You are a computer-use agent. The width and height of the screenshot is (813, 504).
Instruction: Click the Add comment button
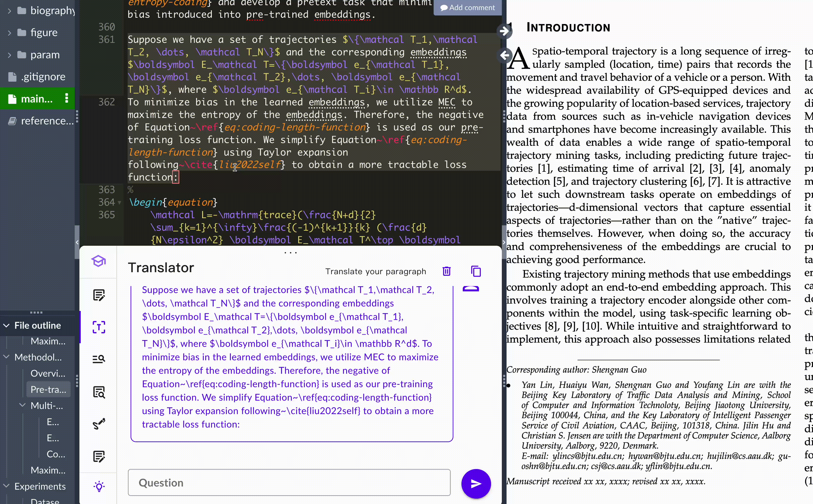(x=467, y=8)
